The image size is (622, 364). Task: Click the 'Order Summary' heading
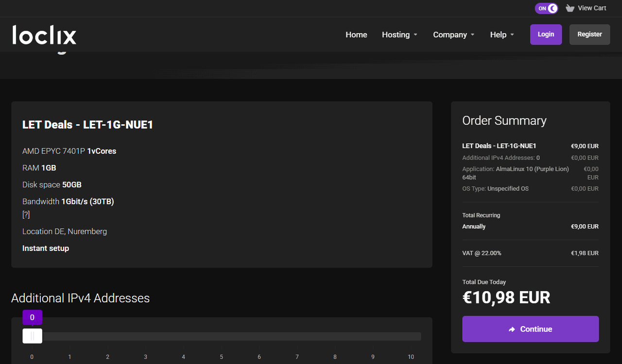[x=504, y=120]
